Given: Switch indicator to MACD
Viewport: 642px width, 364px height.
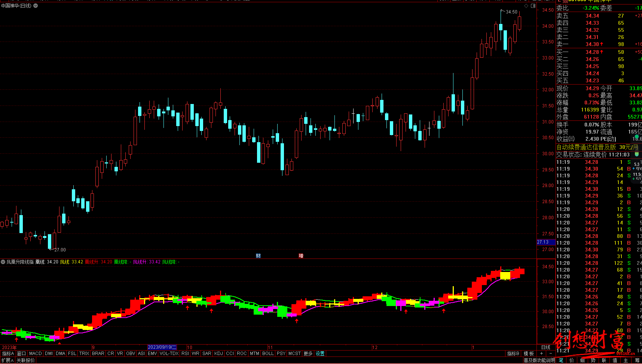Looking at the screenshot, I should (36, 354).
